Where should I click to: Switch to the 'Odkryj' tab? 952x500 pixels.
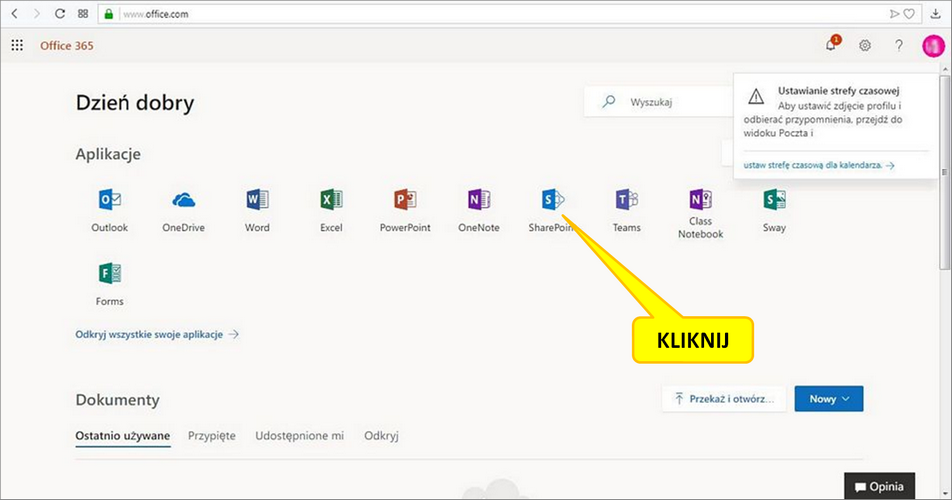(381, 436)
